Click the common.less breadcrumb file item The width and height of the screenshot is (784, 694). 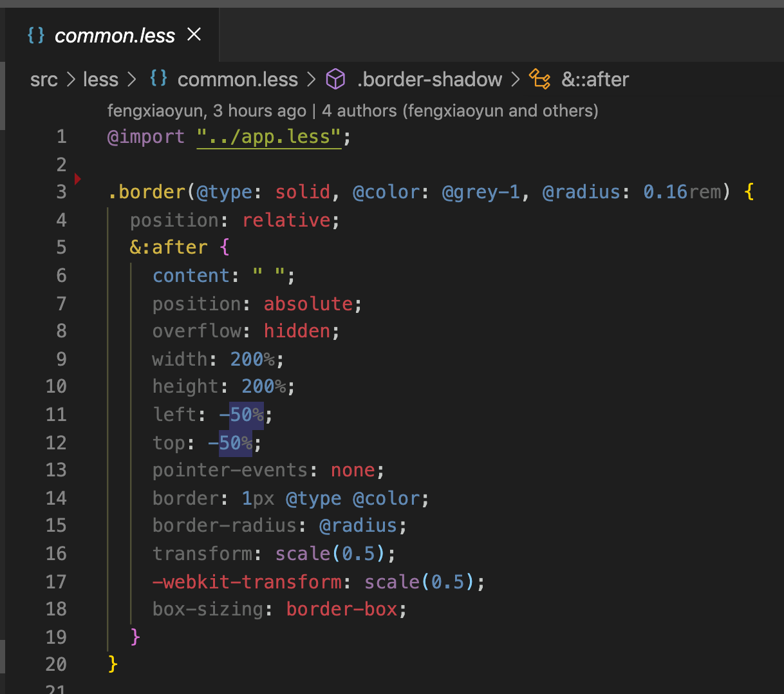(x=238, y=80)
